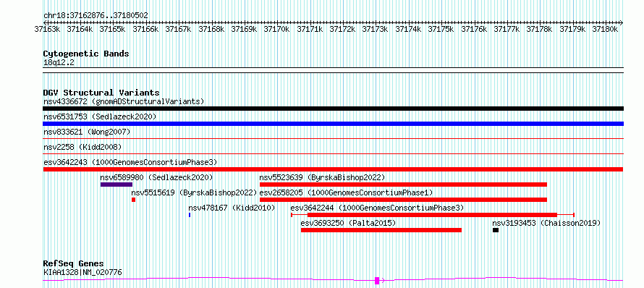Click the 37164k ruler position
The width and height of the screenshot is (644, 288).
pyautogui.click(x=80, y=29)
